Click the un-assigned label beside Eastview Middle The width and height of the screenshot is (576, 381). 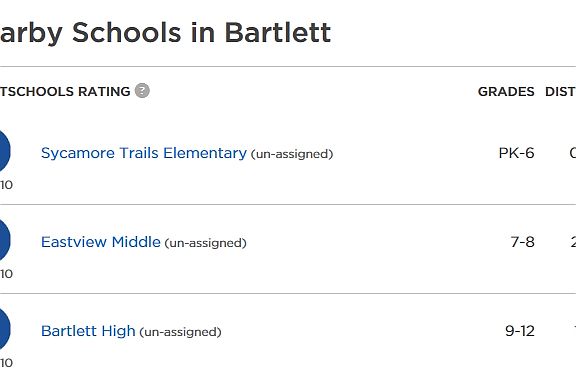click(206, 243)
